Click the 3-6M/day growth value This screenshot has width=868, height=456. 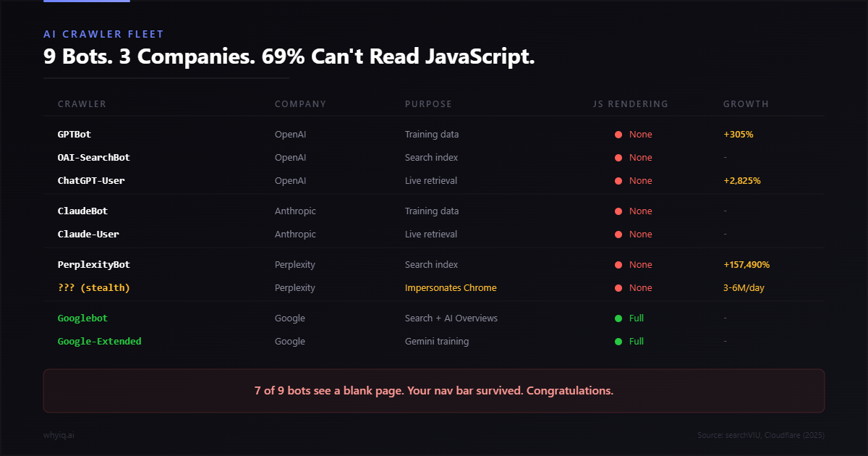click(x=744, y=288)
